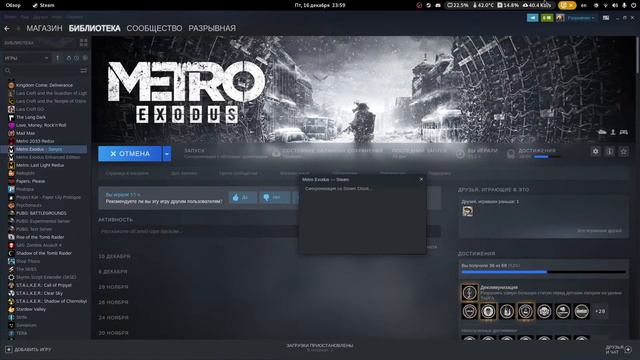Select Metro: Last Light Redux
Viewport: 640px width, 360px height.
point(40,165)
